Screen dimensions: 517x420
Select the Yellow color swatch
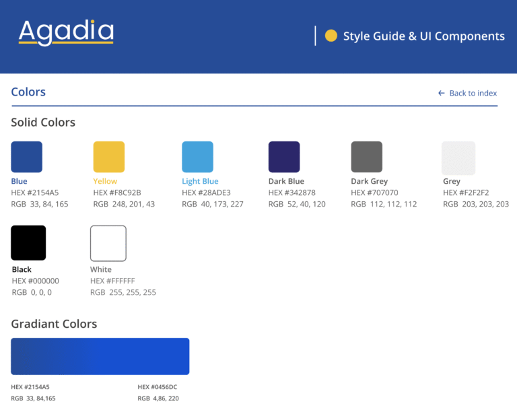pyautogui.click(x=108, y=157)
